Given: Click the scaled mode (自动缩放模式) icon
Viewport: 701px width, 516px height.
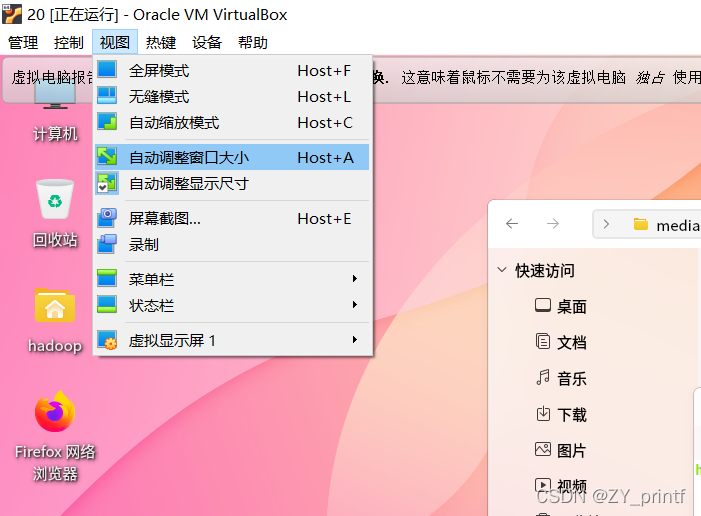Looking at the screenshot, I should 107,122.
